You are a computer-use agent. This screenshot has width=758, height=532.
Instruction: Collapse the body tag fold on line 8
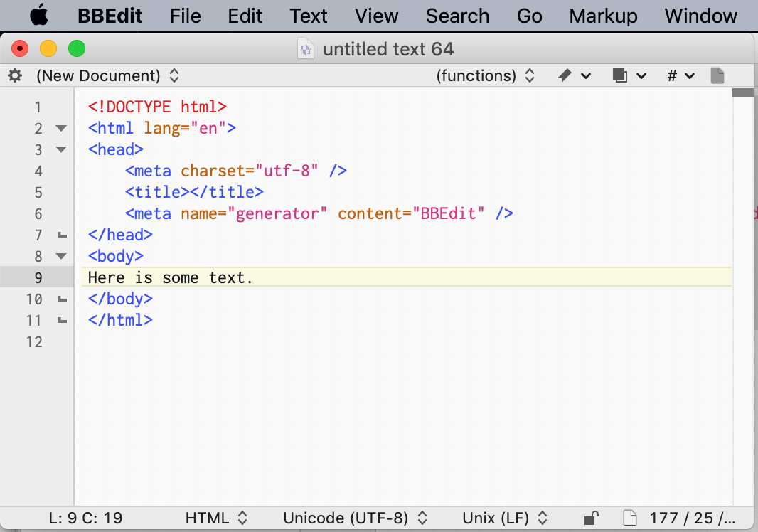pos(61,257)
